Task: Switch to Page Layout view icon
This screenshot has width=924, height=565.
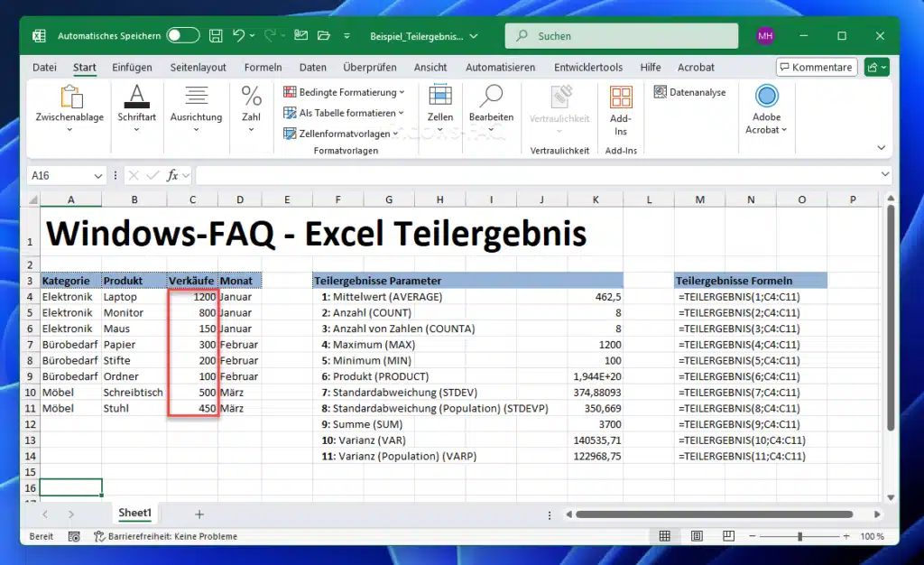Action: (x=697, y=536)
